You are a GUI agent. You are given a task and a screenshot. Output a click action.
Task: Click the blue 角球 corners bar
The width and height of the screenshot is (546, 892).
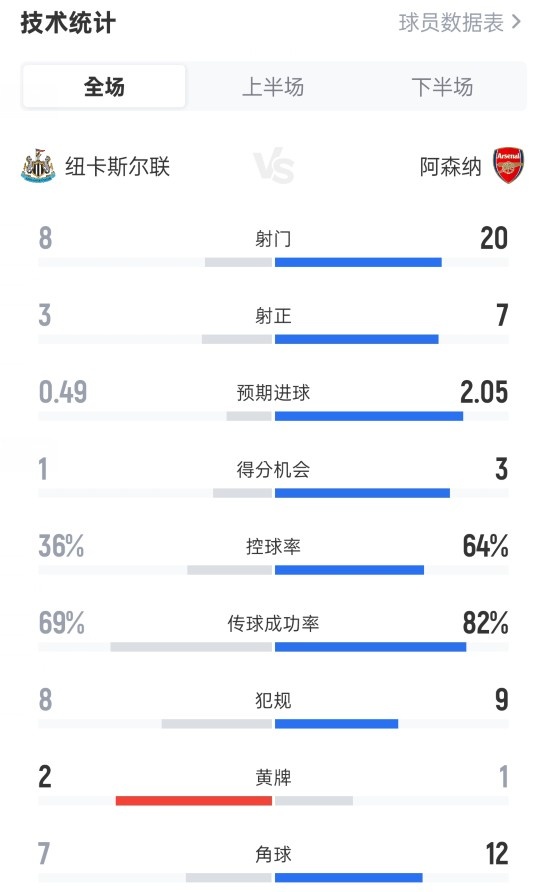coord(349,878)
